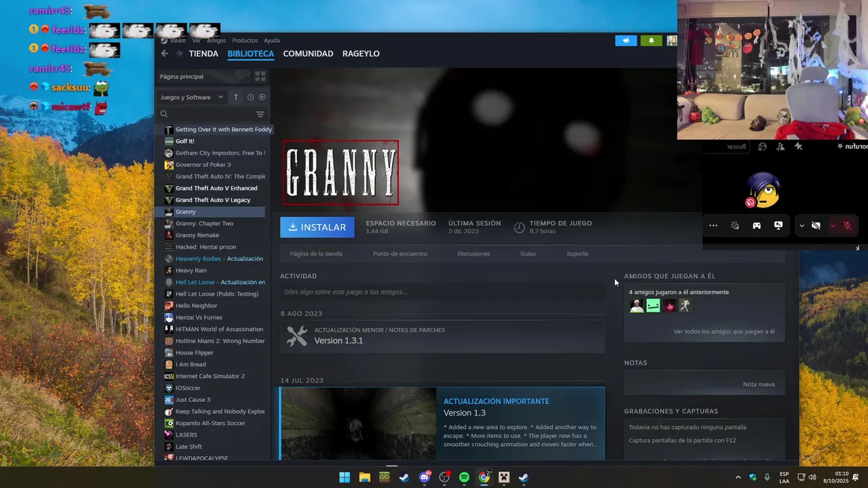Open Discord soundboard icon in call controls
The image size is (868, 488).
[735, 226]
